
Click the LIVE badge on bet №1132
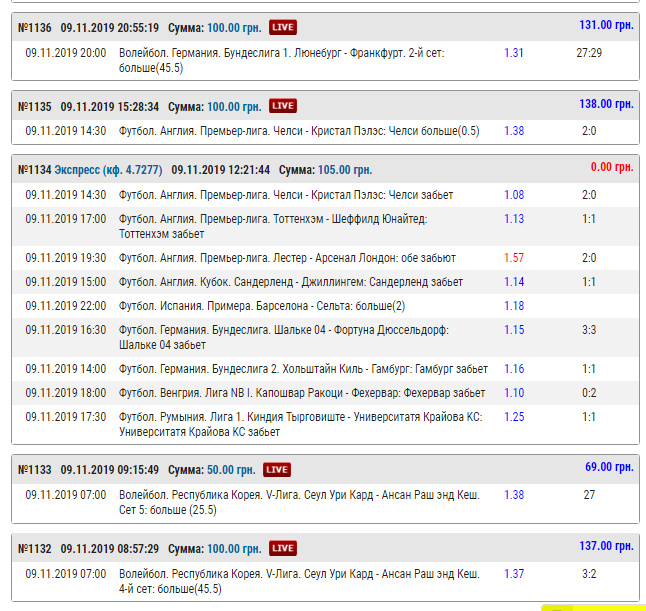click(283, 548)
